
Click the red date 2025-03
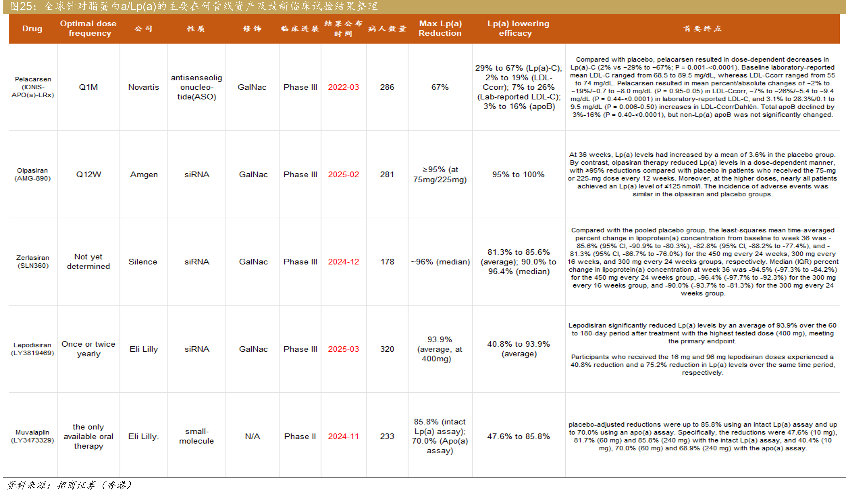click(343, 349)
